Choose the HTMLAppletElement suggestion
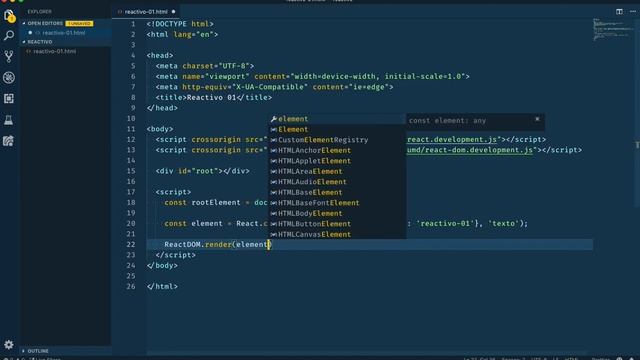640x360 pixels. pos(337,161)
